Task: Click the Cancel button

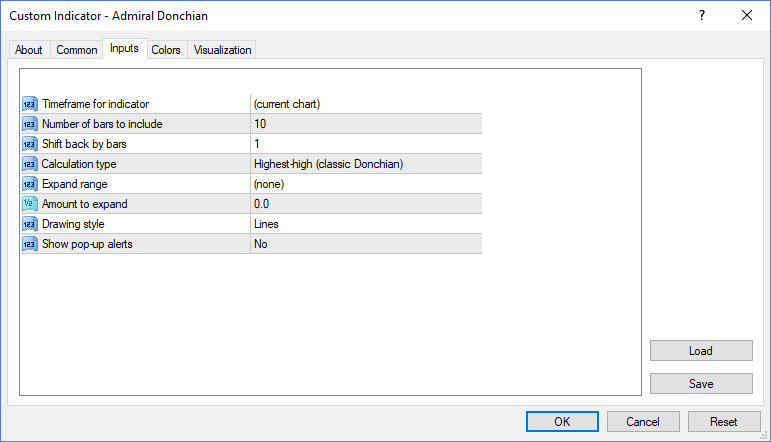Action: tap(643, 421)
